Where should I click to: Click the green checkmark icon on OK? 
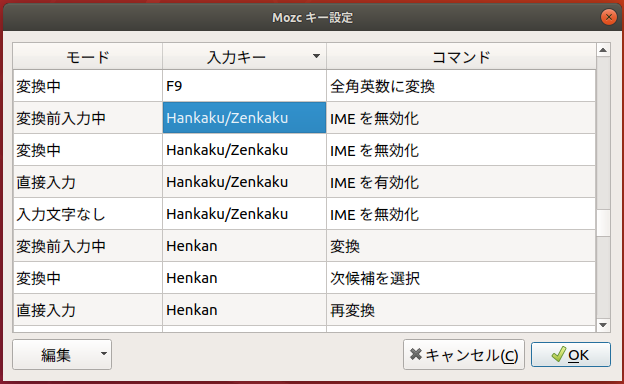coord(558,354)
